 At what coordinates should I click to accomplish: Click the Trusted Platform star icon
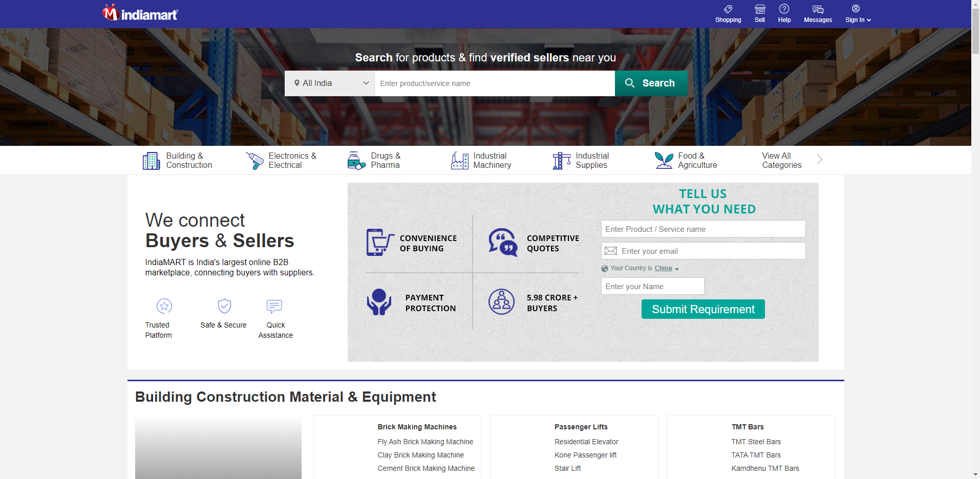pos(164,306)
